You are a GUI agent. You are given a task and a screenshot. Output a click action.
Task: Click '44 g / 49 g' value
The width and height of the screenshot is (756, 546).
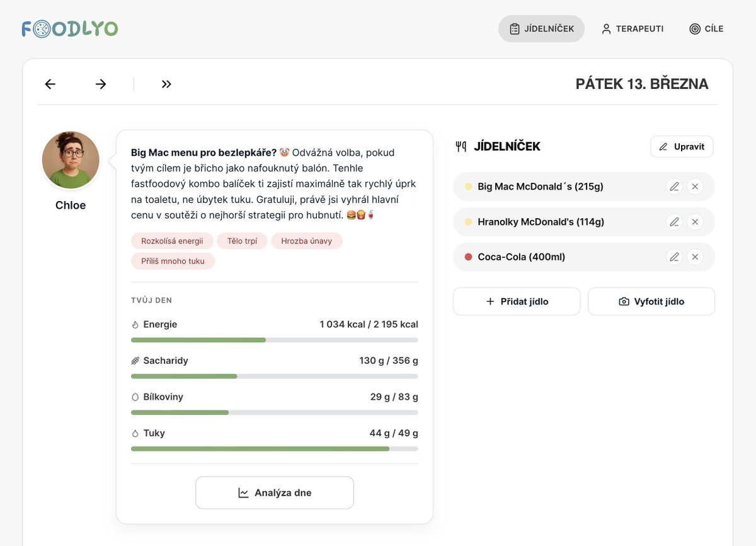click(x=394, y=433)
